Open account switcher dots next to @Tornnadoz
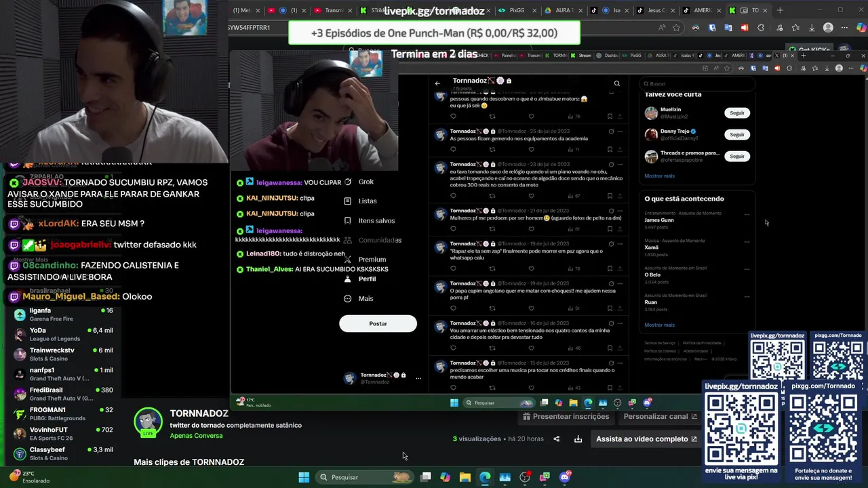Screen dimensions: 868x488 pos(418,378)
